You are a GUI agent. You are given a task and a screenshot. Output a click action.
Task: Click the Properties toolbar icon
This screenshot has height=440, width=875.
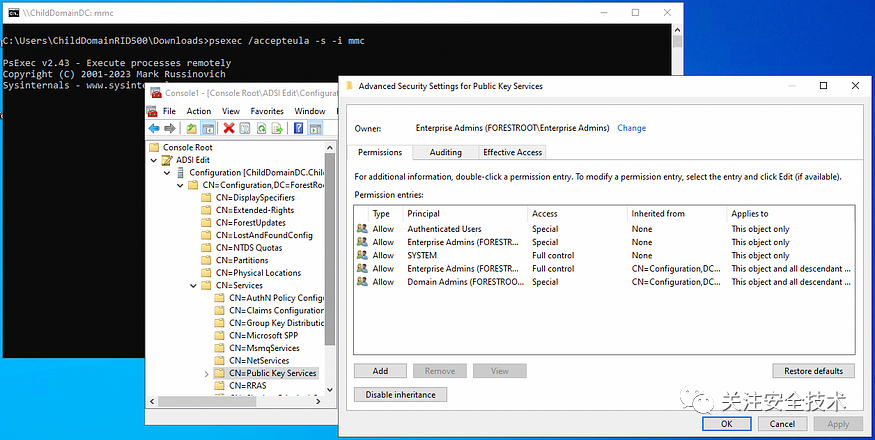point(244,128)
